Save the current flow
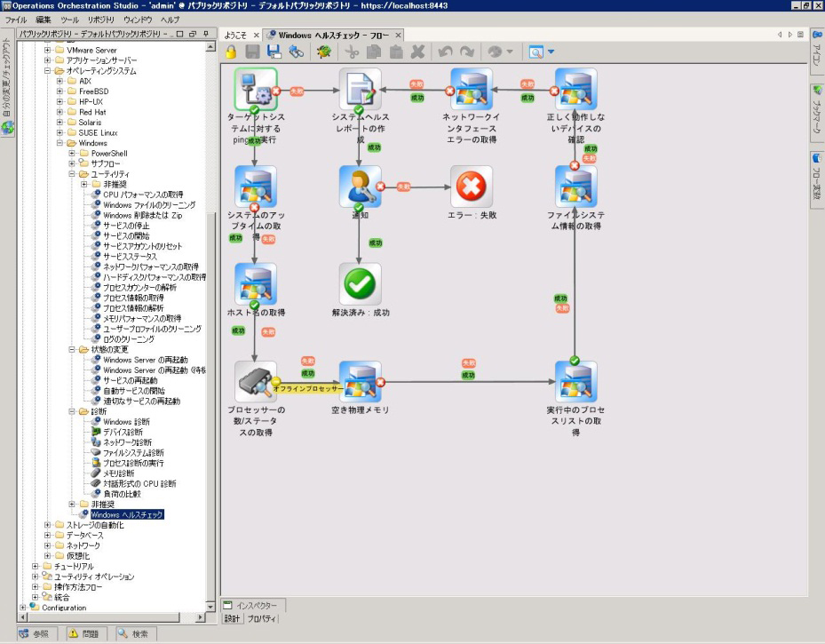 251,52
